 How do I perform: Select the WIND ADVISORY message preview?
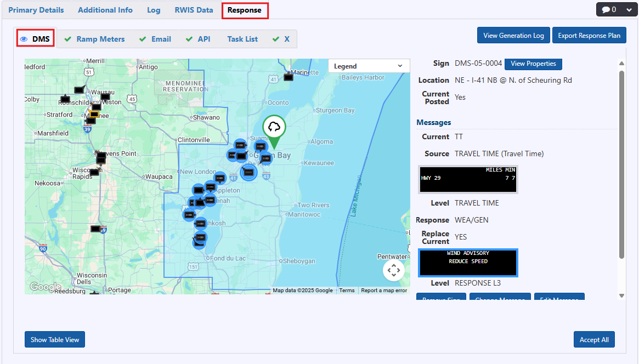[x=468, y=263]
